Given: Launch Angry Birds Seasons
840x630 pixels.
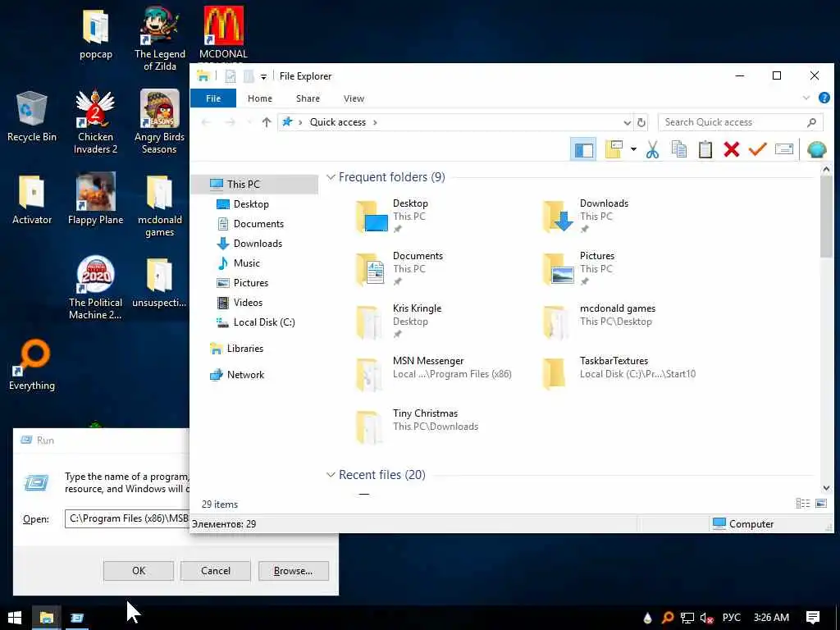Looking at the screenshot, I should pyautogui.click(x=160, y=122).
